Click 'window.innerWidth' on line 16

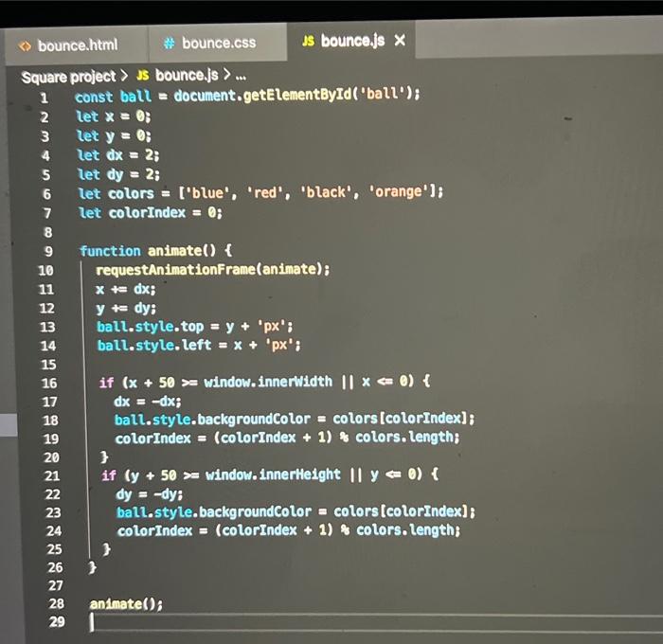click(268, 382)
